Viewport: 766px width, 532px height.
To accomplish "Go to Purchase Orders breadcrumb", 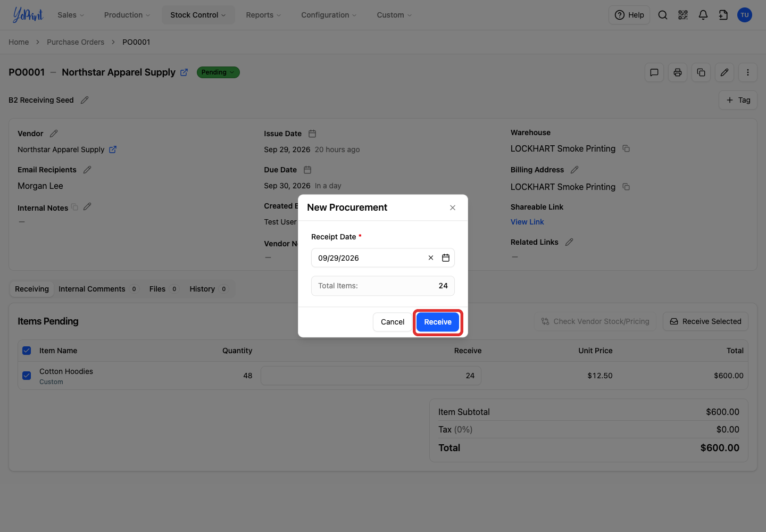I will click(x=76, y=42).
